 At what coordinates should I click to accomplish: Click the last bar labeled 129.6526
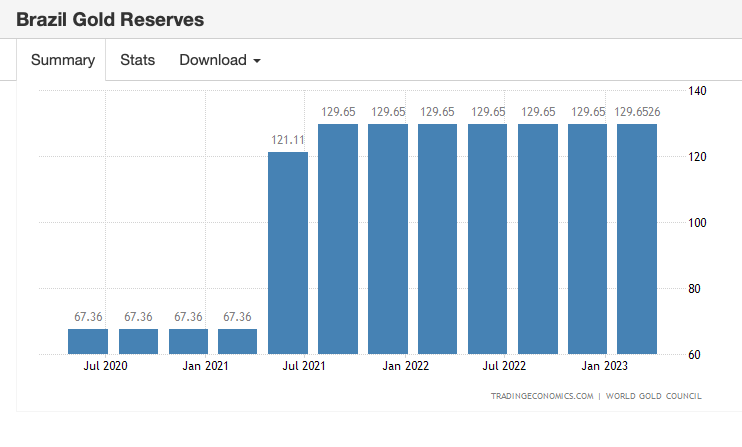636,239
